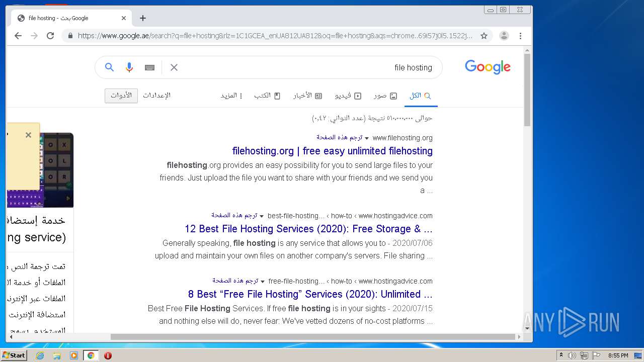Click the address bar URL
The width and height of the screenshot is (644, 362).
pos(275,36)
